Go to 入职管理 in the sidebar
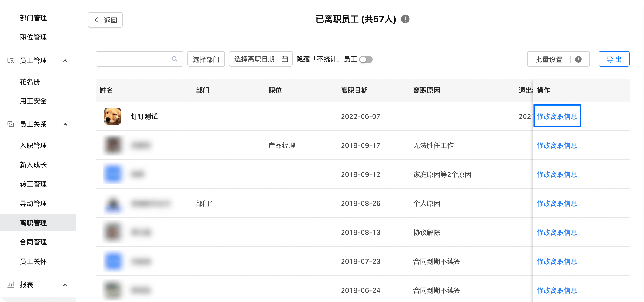 coord(33,145)
